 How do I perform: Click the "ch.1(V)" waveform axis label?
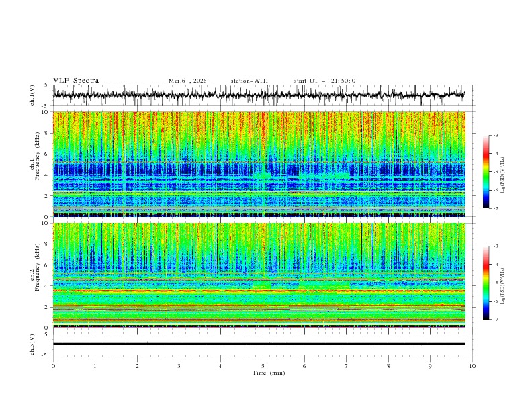(x=32, y=95)
